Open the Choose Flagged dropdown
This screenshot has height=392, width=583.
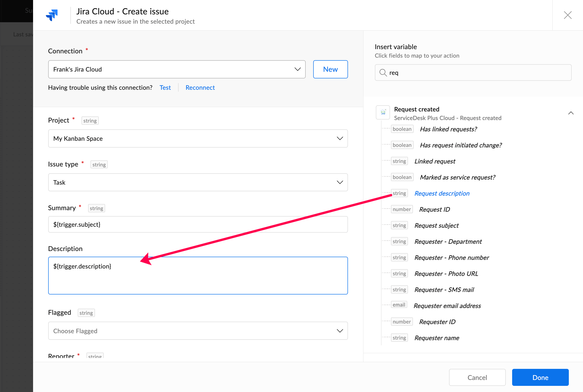tap(197, 331)
